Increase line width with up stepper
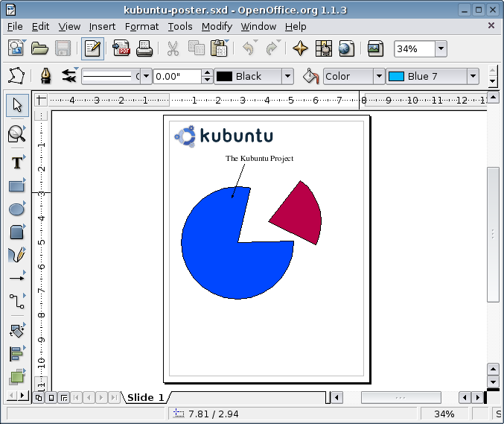This screenshot has width=504, height=424. click(207, 73)
